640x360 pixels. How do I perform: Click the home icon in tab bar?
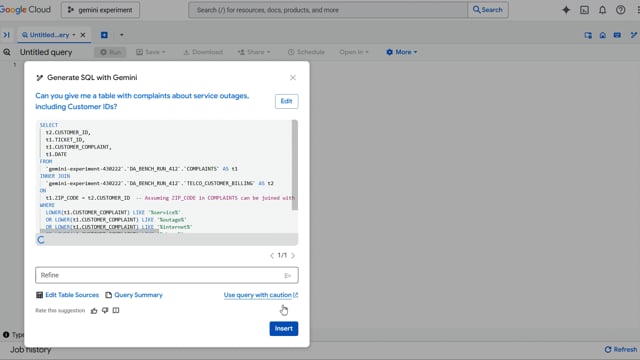click(x=602, y=35)
